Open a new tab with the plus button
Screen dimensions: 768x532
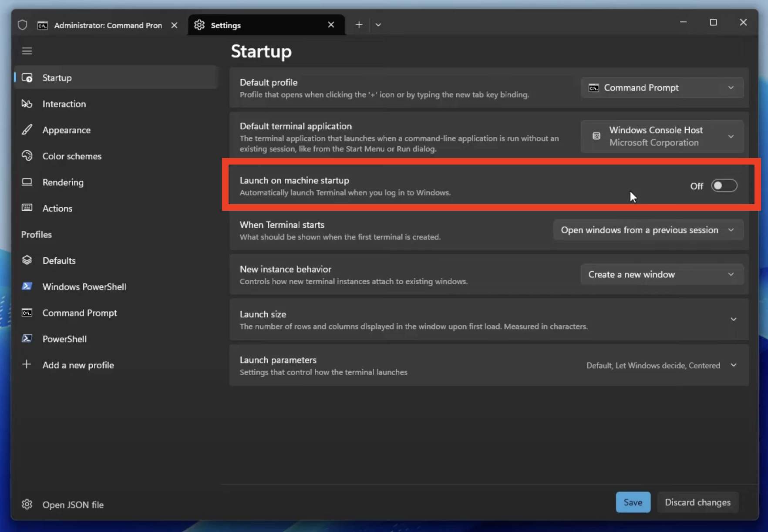coord(359,25)
